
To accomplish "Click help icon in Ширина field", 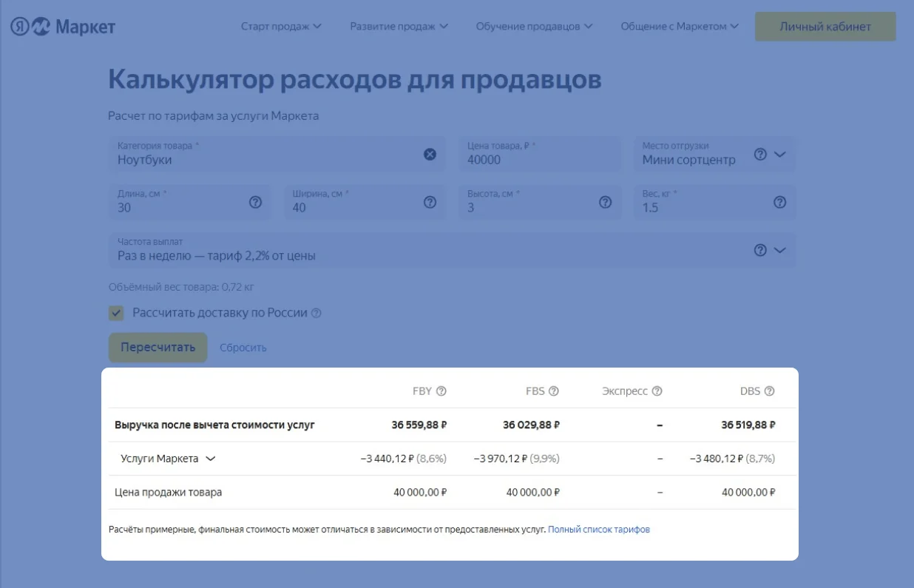I will (x=430, y=202).
